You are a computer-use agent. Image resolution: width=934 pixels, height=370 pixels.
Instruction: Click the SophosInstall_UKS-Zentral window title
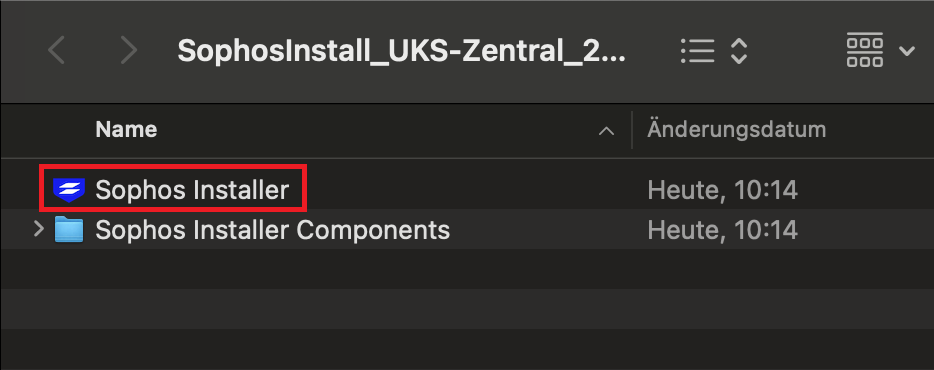(402, 52)
